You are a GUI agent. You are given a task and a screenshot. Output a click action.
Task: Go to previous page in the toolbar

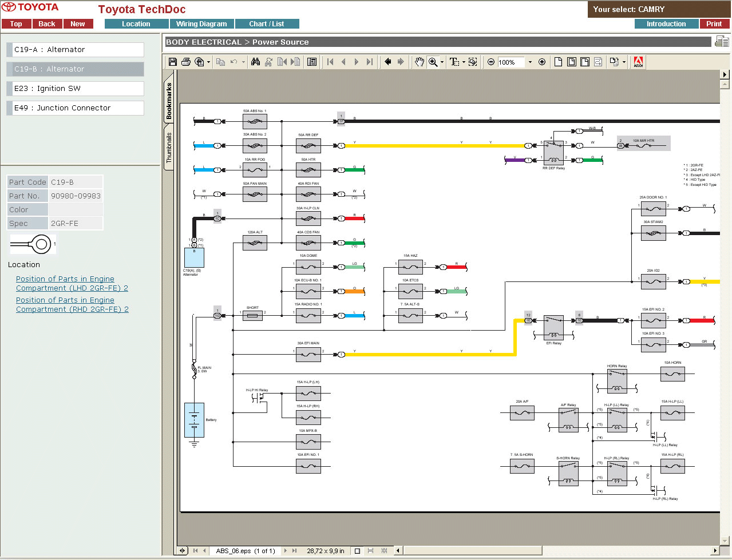click(x=343, y=62)
